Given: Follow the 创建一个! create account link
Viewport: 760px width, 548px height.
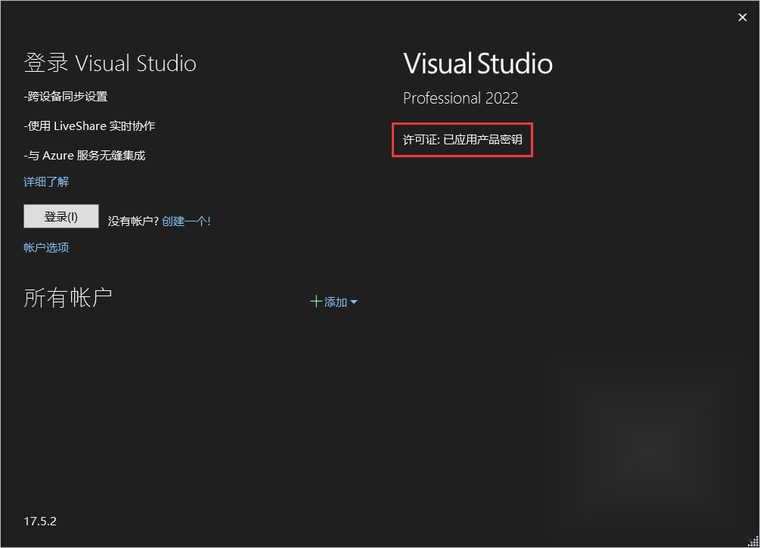Looking at the screenshot, I should click(186, 221).
